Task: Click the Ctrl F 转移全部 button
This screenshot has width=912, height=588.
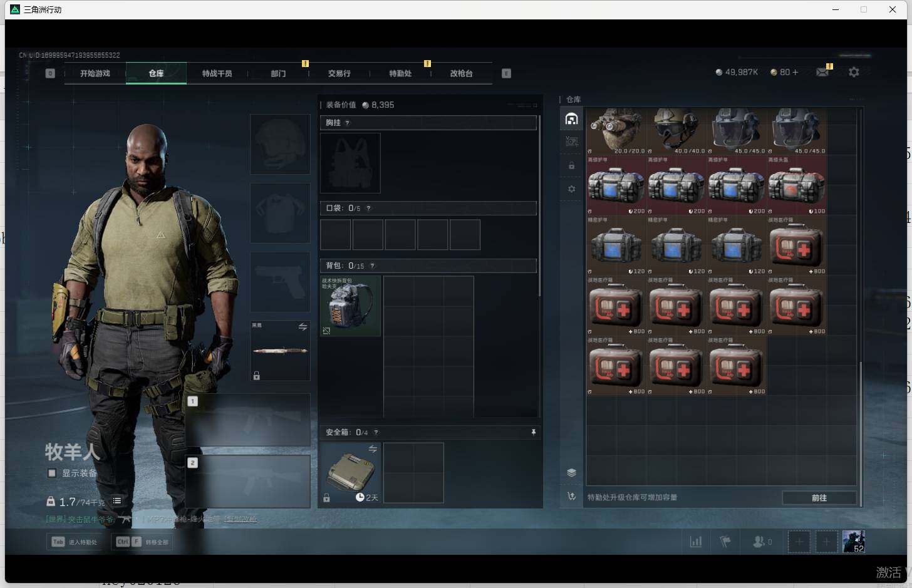Action: click(x=143, y=542)
